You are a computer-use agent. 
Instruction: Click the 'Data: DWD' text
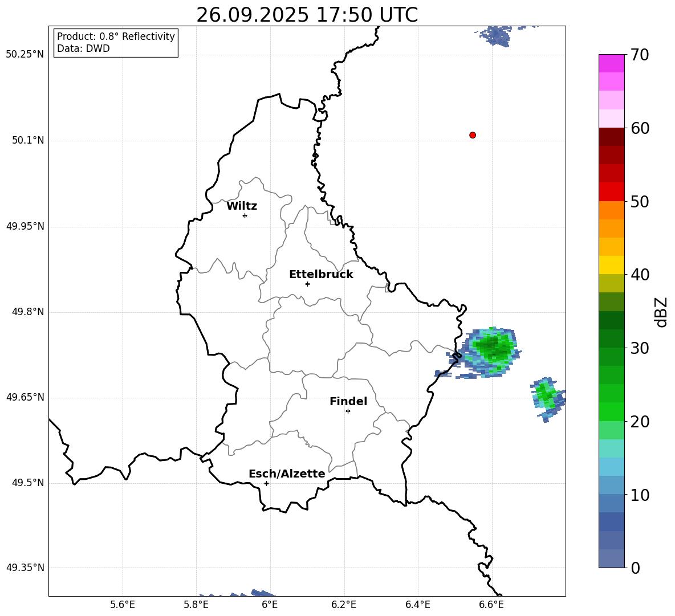click(x=83, y=48)
